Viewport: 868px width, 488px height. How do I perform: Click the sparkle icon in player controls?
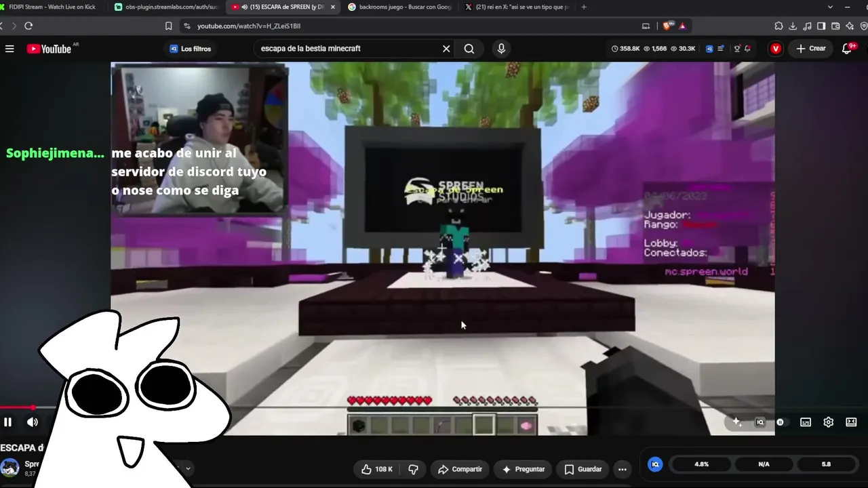(x=737, y=422)
